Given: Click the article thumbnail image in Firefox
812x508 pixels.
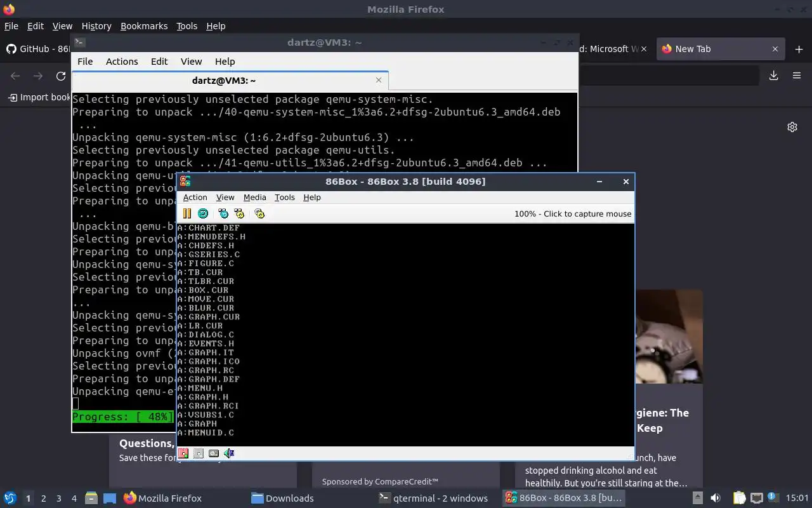Looking at the screenshot, I should point(669,337).
